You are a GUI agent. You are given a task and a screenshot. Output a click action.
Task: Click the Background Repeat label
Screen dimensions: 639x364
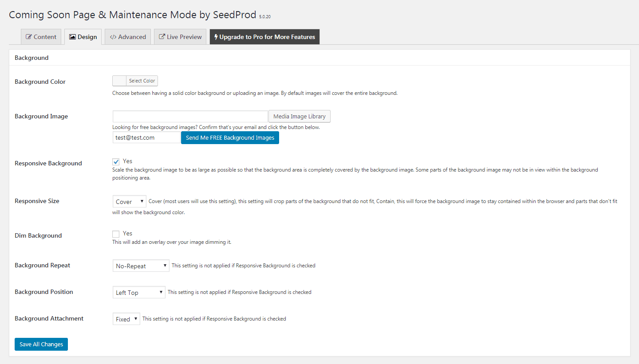click(43, 265)
